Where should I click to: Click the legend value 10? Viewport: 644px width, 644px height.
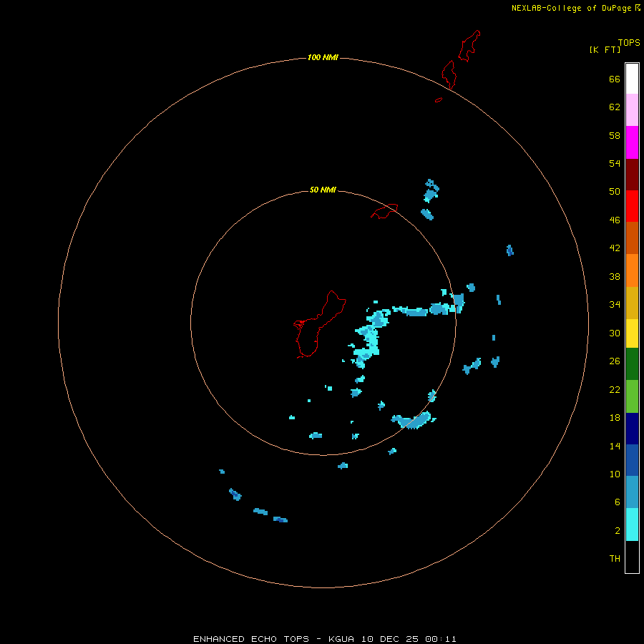[x=615, y=474]
